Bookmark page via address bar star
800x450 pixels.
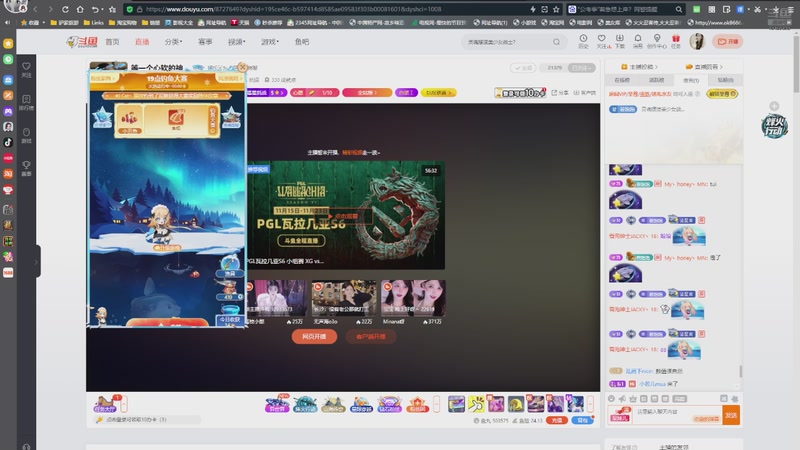pyautogui.click(x=556, y=9)
